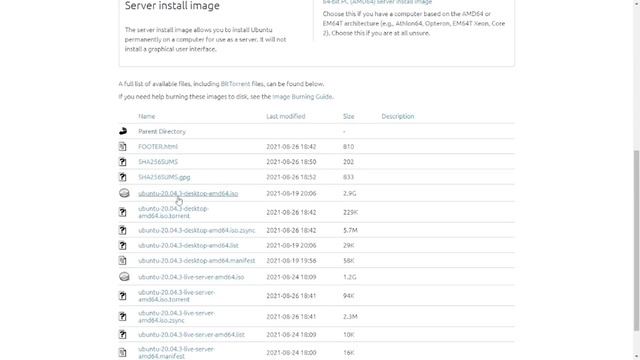The height and width of the screenshot is (360, 640).
Task: Open the Parent Directory link
Action: (162, 131)
